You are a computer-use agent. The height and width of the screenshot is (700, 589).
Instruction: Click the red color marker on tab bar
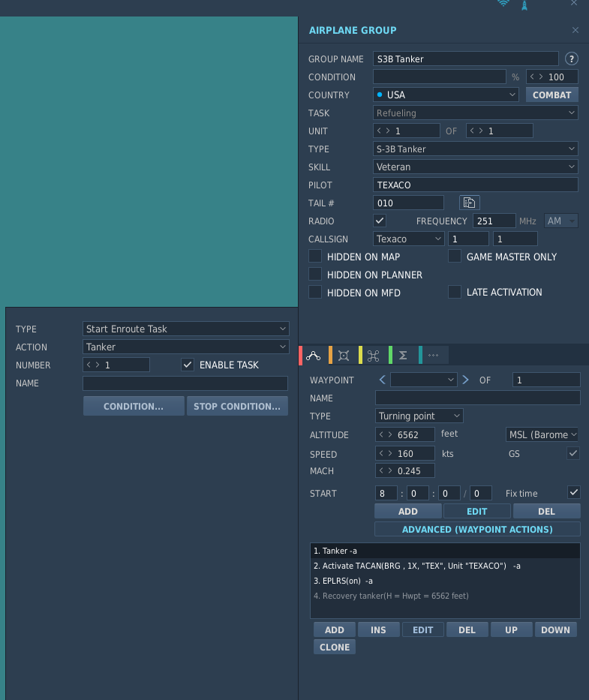point(301,356)
